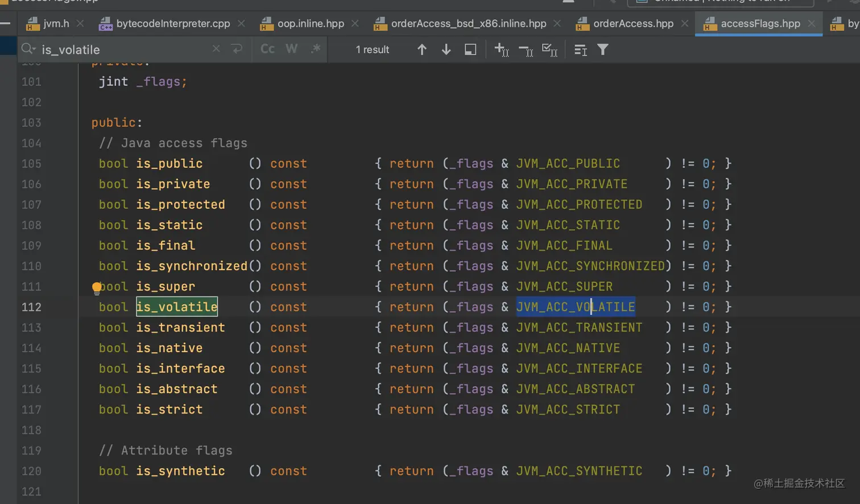
Task: Toggle Regex search option
Action: click(316, 49)
